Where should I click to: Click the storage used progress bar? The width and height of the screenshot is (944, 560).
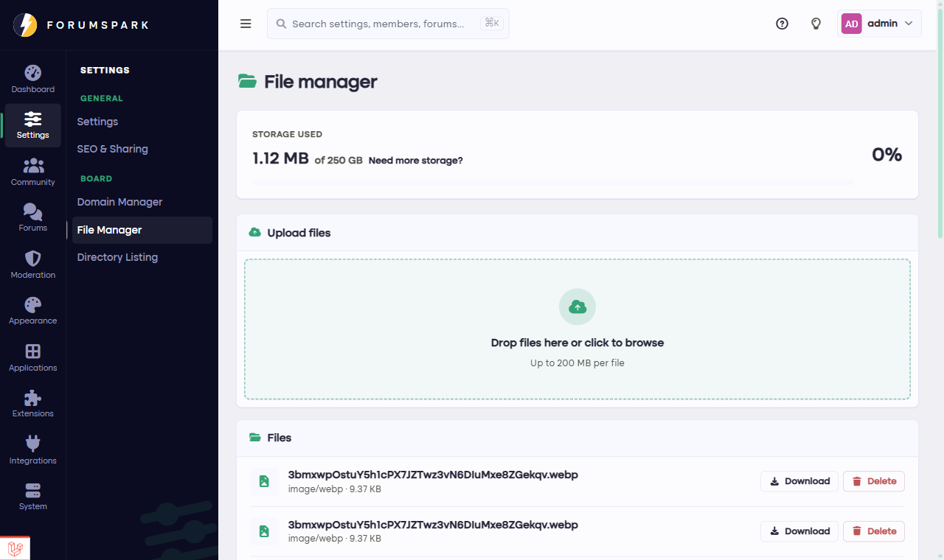tap(552, 181)
